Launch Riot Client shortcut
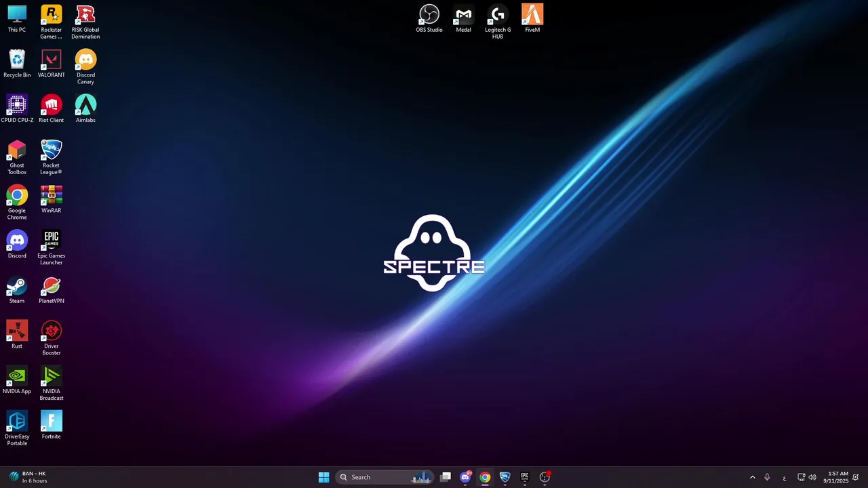 51,109
